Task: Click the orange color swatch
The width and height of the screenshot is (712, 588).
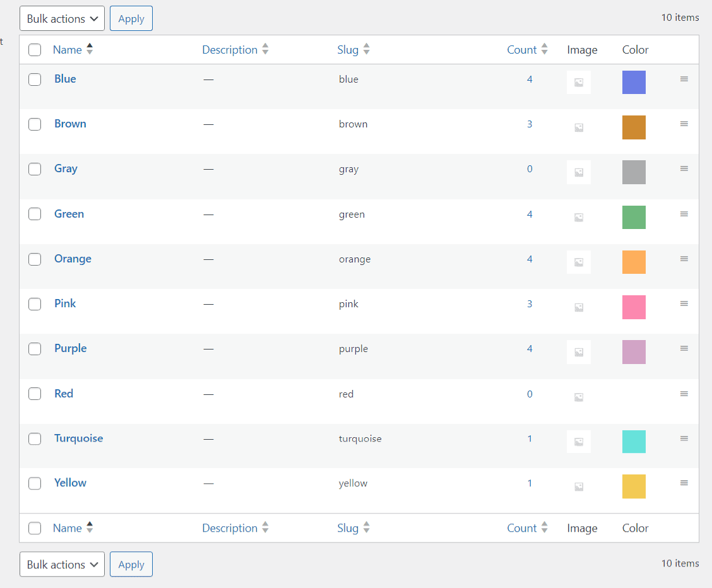Action: click(x=634, y=262)
